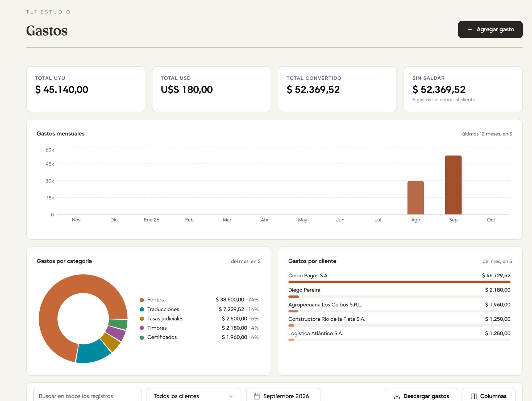The image size is (532, 401).
Task: Click the Agregar gasto button
Action: tap(490, 30)
